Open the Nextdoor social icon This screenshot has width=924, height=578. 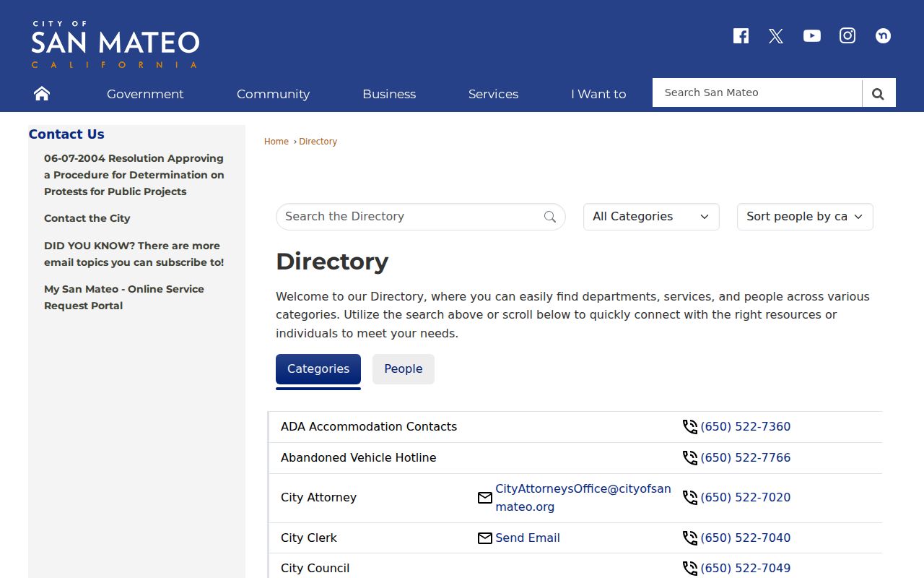(x=883, y=35)
